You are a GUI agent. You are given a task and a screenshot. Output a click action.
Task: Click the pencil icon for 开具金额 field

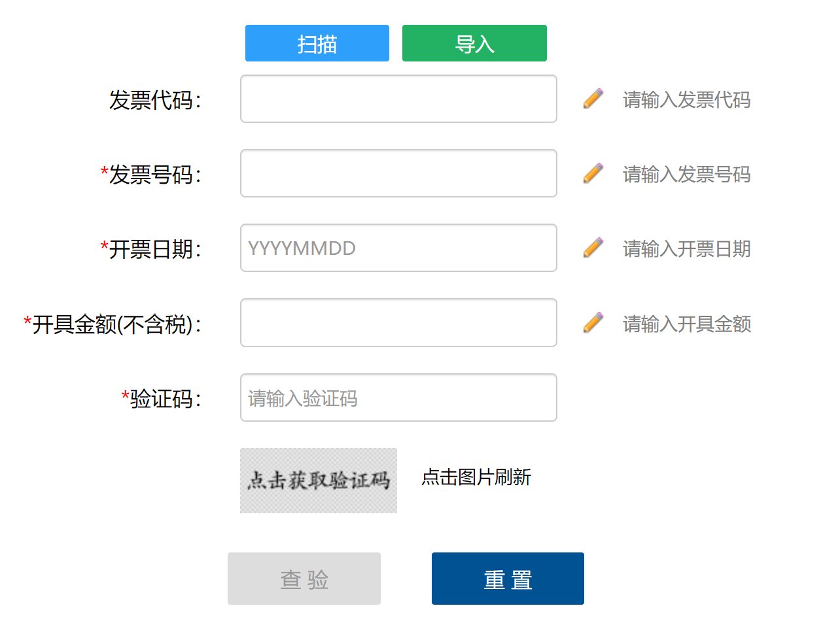[x=592, y=322]
